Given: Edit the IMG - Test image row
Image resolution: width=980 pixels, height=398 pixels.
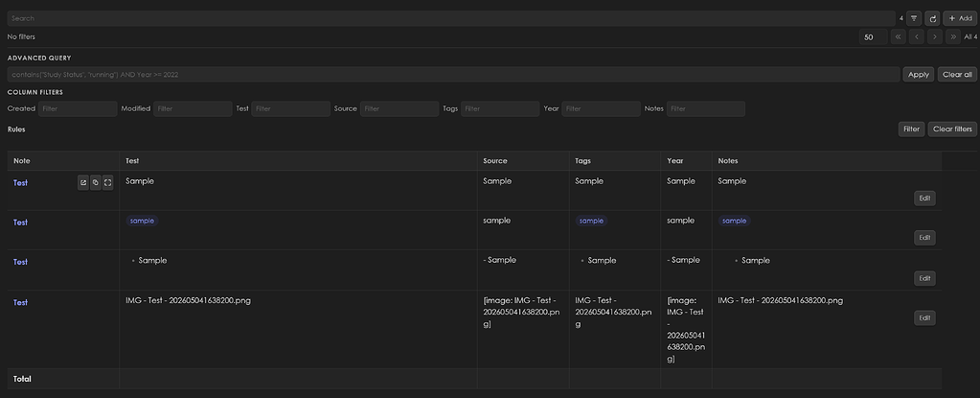Looking at the screenshot, I should tap(925, 317).
